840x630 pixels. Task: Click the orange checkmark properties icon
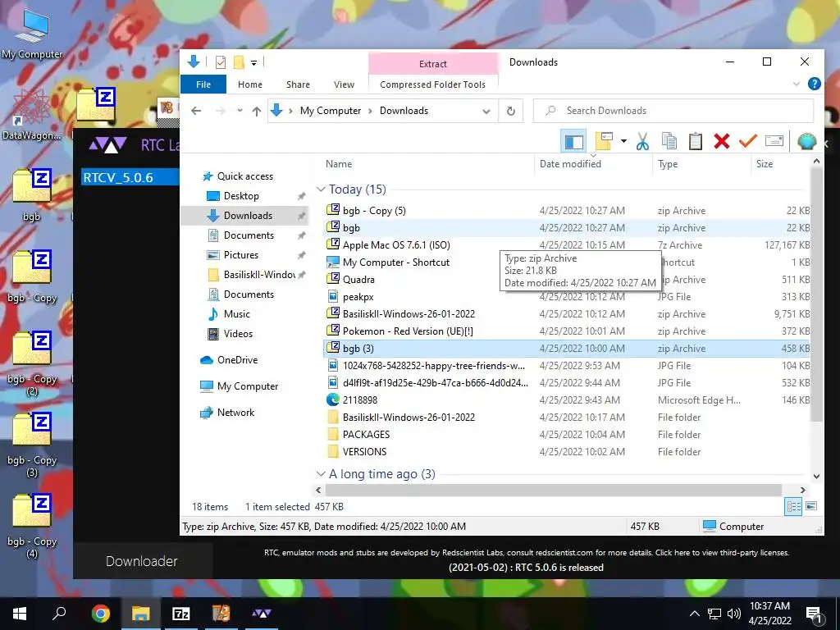pos(748,141)
